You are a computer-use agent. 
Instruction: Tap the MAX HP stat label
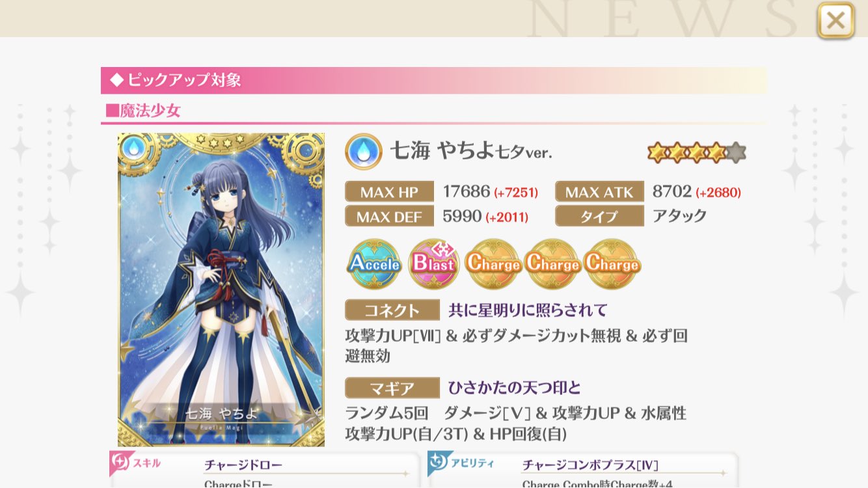[389, 191]
